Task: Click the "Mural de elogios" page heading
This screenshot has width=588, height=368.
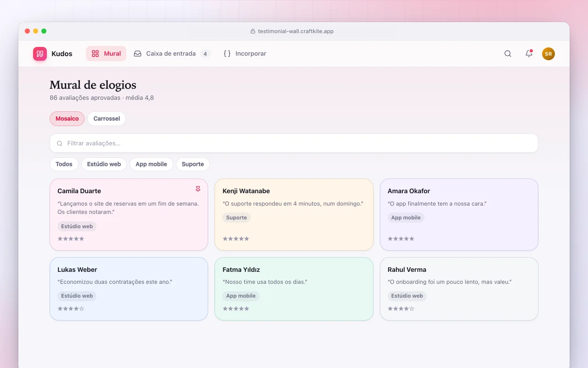Action: click(93, 85)
